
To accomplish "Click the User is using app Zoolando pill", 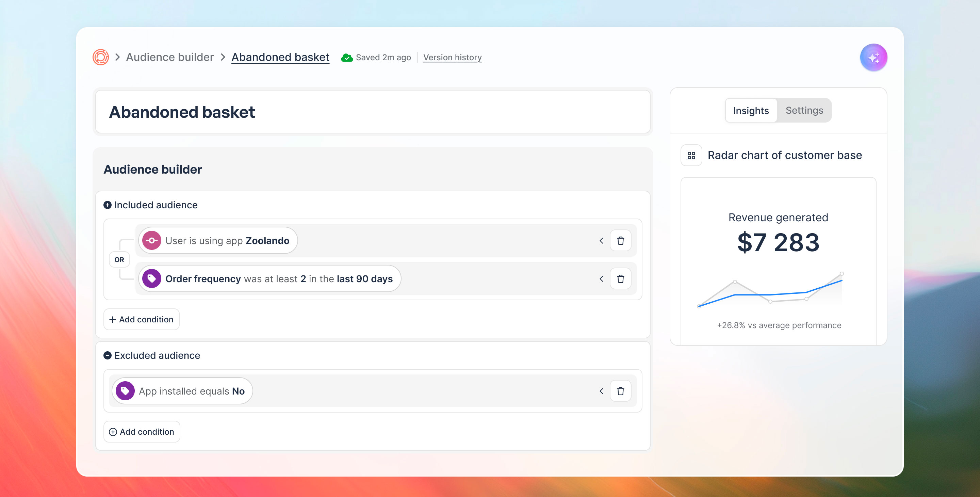I will tap(218, 241).
